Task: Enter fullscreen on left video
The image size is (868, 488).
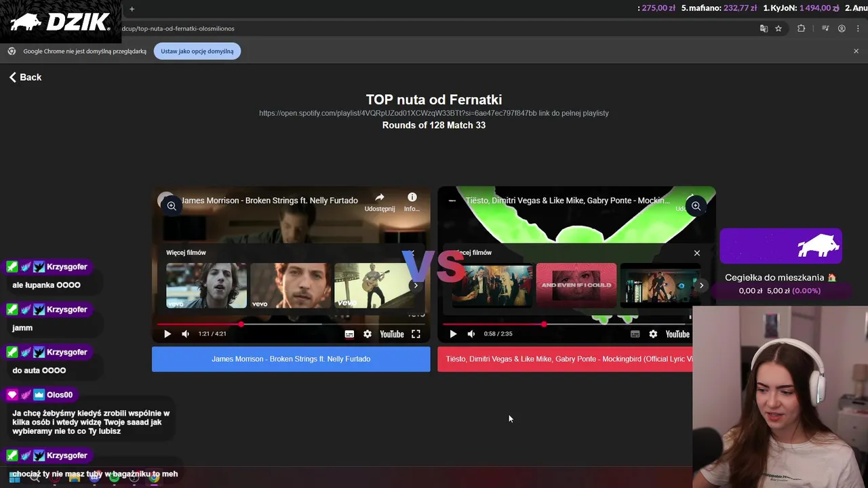Action: [x=416, y=334]
